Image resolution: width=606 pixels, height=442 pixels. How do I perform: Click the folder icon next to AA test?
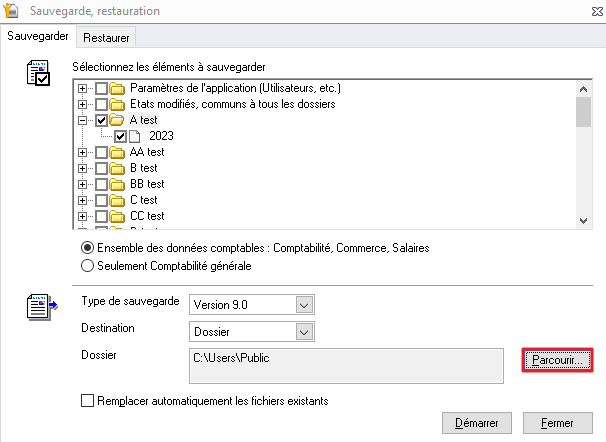pos(118,152)
